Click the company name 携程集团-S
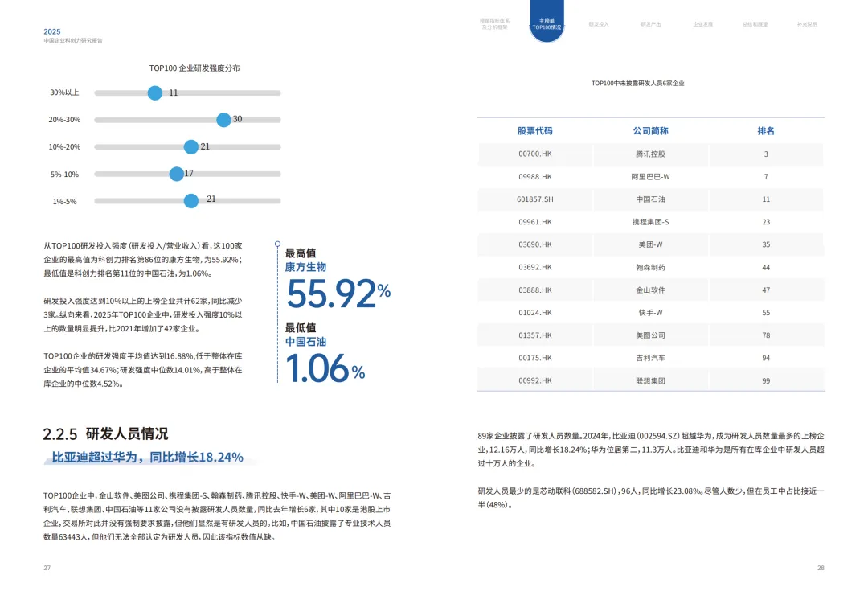This screenshot has width=868, height=608. pyautogui.click(x=650, y=222)
